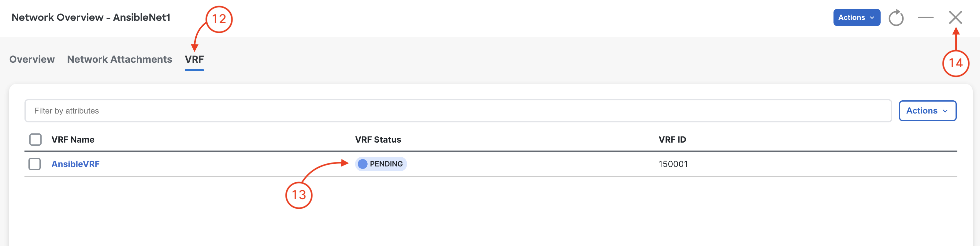The width and height of the screenshot is (980, 246).
Task: Click the VRF ID column header
Action: pos(672,140)
